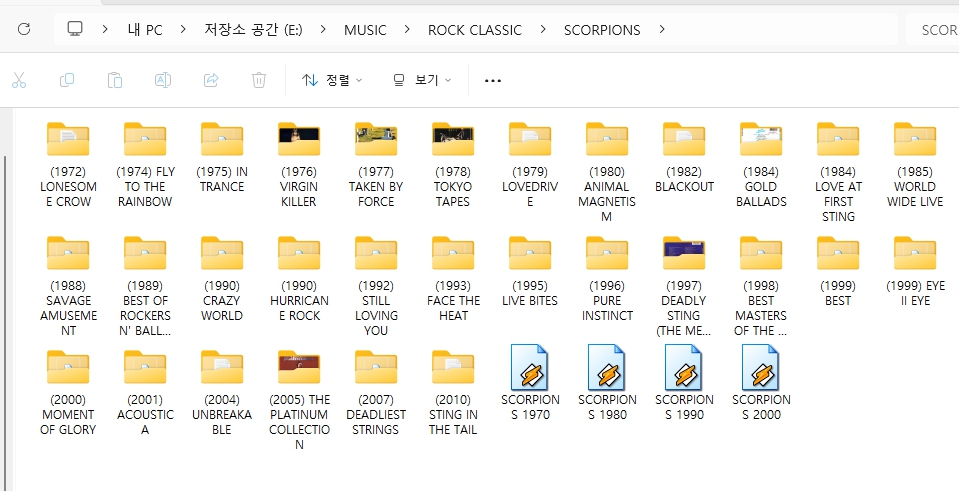Expand the chevron after ROCK CLASSIC
Viewport: 959px width, 491px height.
[x=542, y=29]
